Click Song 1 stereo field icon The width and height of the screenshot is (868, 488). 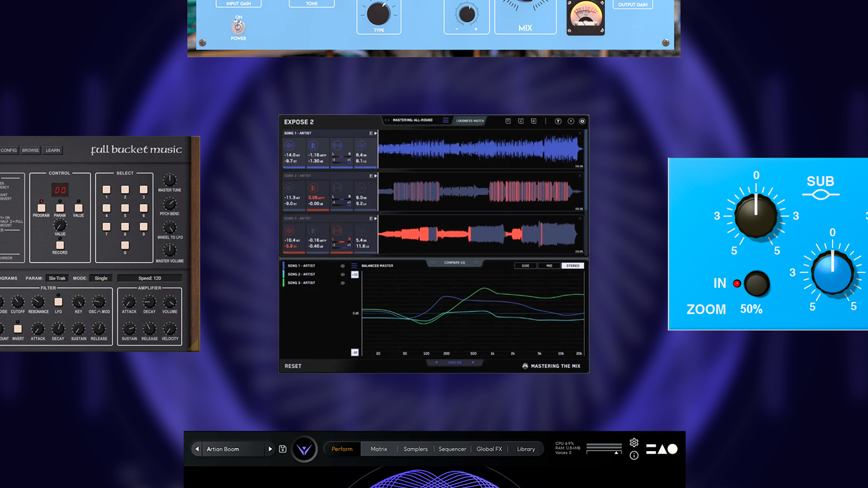337,145
